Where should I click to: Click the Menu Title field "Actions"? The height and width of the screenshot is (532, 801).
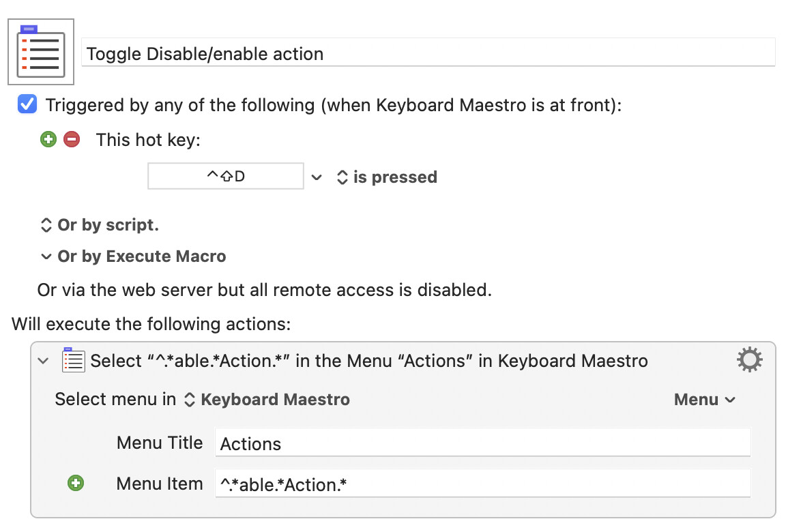click(x=482, y=443)
